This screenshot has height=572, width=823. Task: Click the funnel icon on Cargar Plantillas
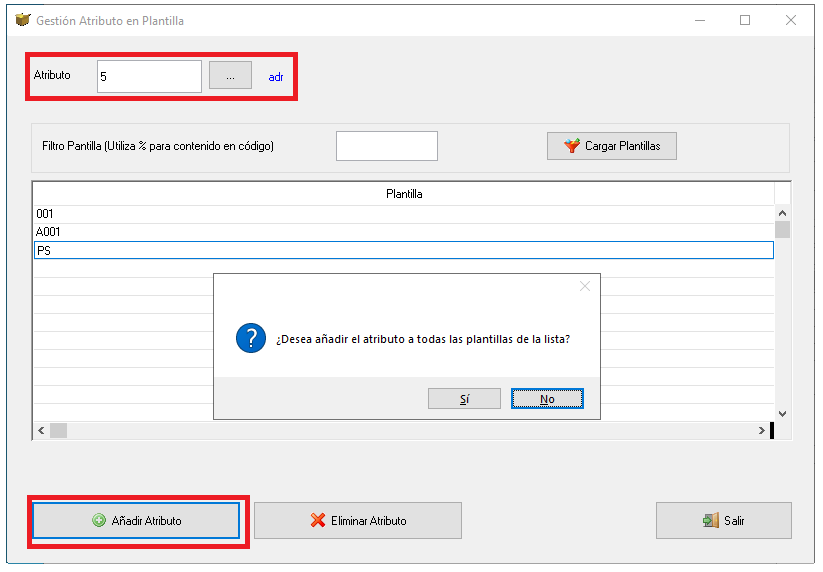tap(572, 145)
